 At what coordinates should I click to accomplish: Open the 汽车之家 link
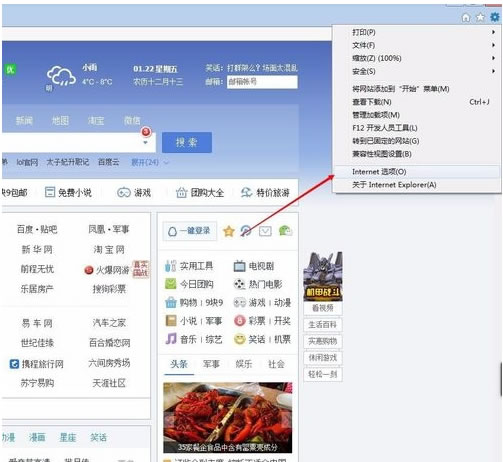109,323
